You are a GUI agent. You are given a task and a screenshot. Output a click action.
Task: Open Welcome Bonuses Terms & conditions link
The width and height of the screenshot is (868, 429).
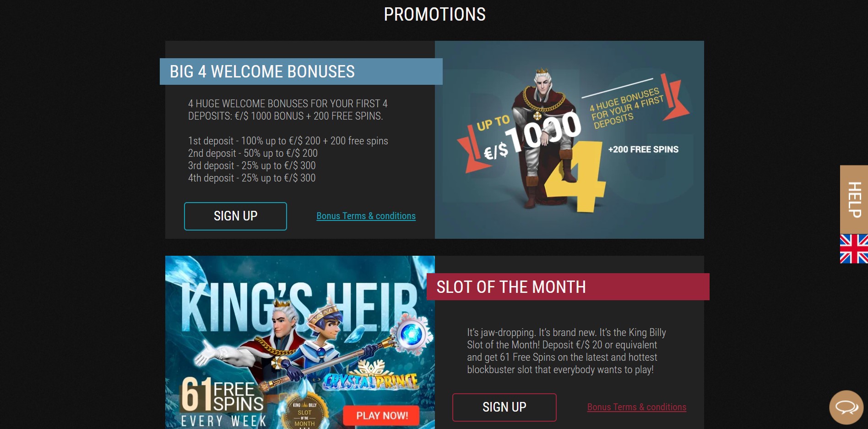tap(366, 216)
